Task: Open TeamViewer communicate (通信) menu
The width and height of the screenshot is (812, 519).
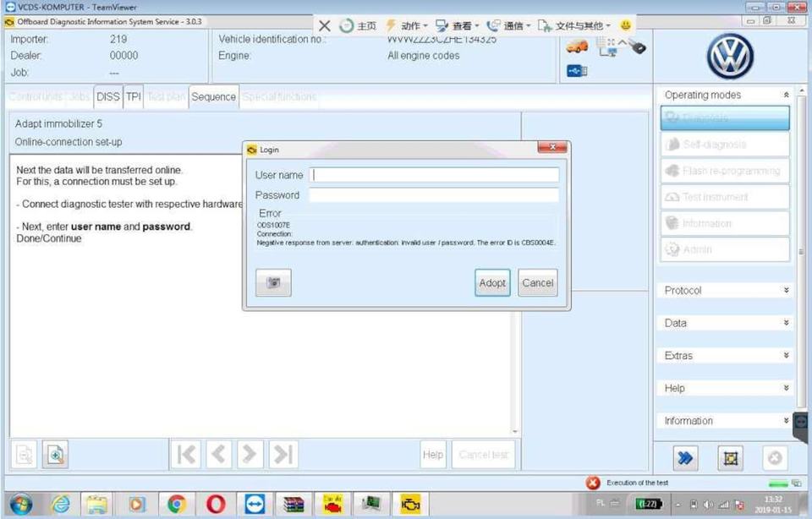Action: click(508, 25)
